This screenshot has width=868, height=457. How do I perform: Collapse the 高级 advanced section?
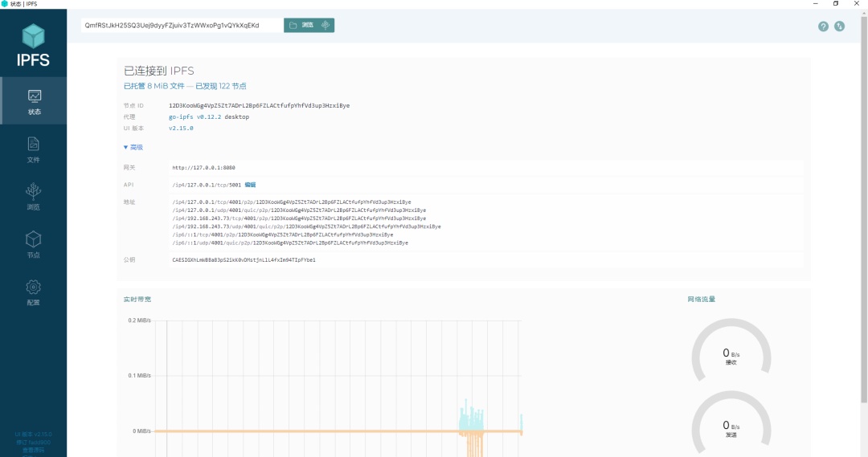click(133, 147)
